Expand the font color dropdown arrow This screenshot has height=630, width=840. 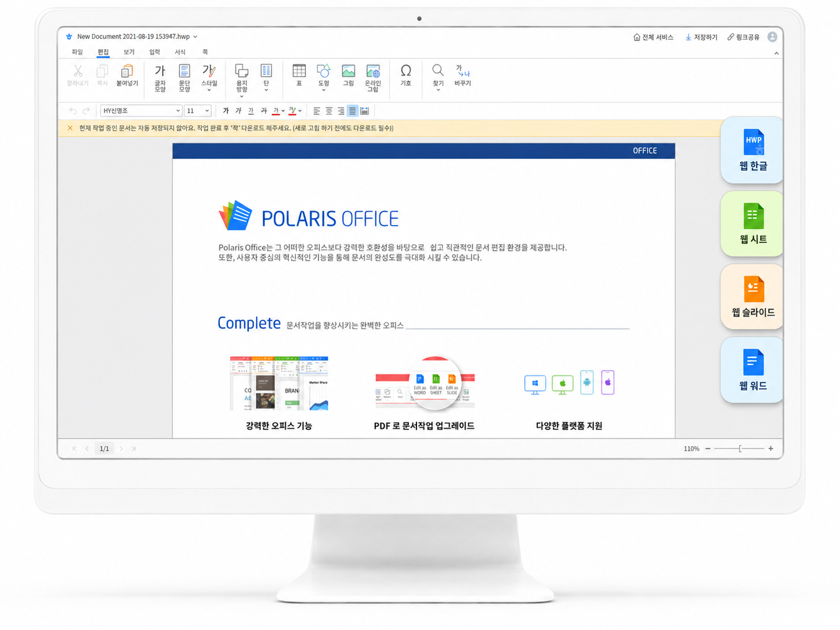point(283,111)
